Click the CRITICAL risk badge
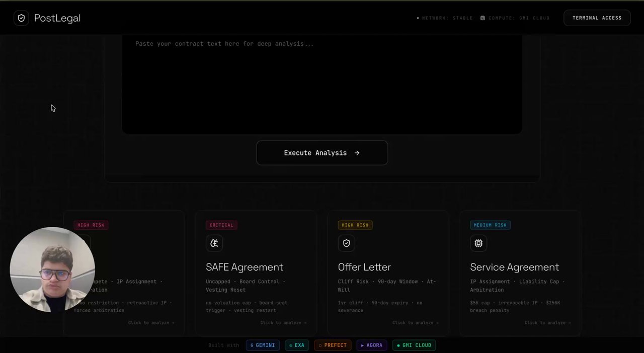 coord(221,225)
